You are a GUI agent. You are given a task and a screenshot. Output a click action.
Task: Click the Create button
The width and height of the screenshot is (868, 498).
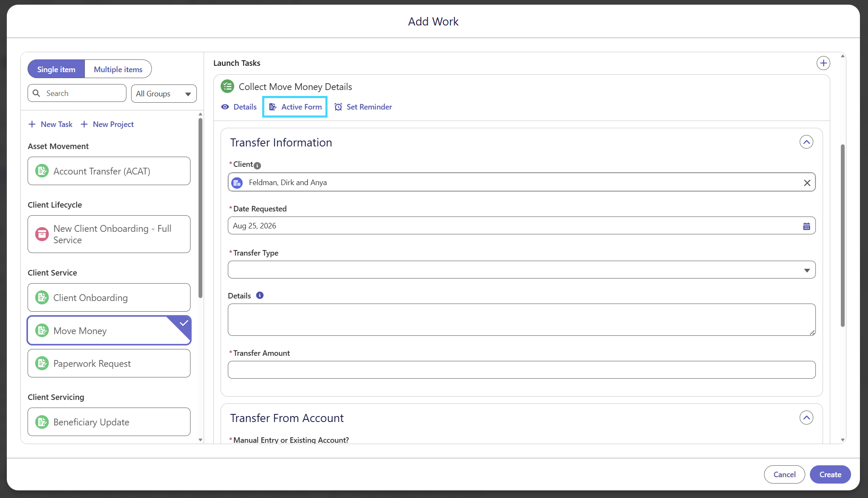click(x=830, y=475)
